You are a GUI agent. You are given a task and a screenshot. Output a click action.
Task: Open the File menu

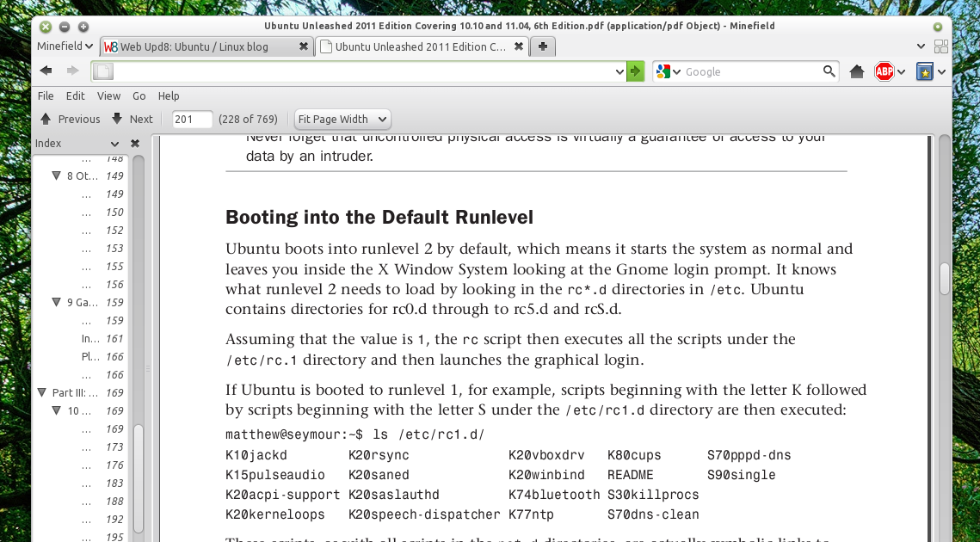tap(46, 95)
